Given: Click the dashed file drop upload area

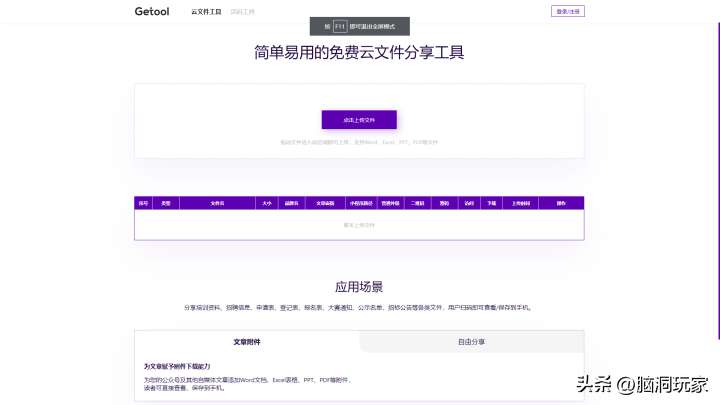Looking at the screenshot, I should click(x=359, y=121).
